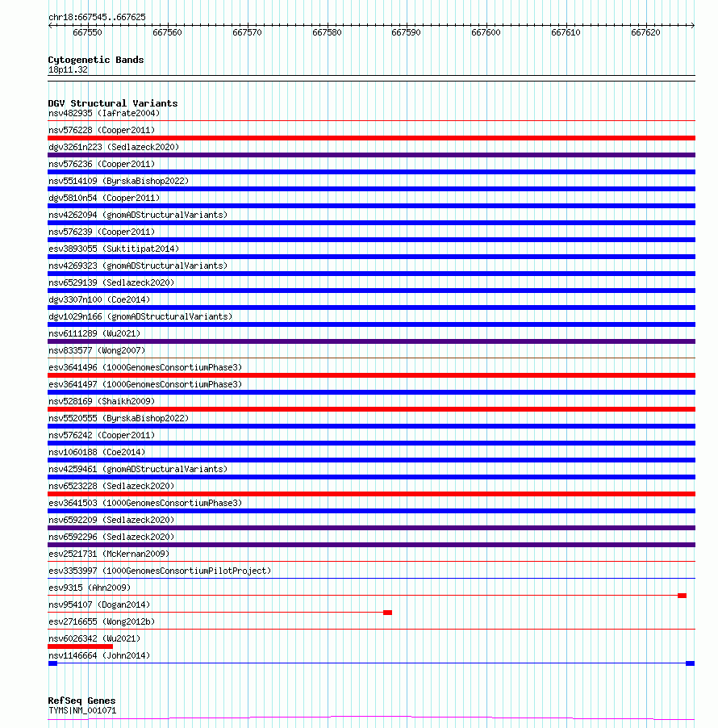Select nsv6523228 (Sedlazeck2020) label
Screen dimensions: 718x728
pyautogui.click(x=111, y=486)
